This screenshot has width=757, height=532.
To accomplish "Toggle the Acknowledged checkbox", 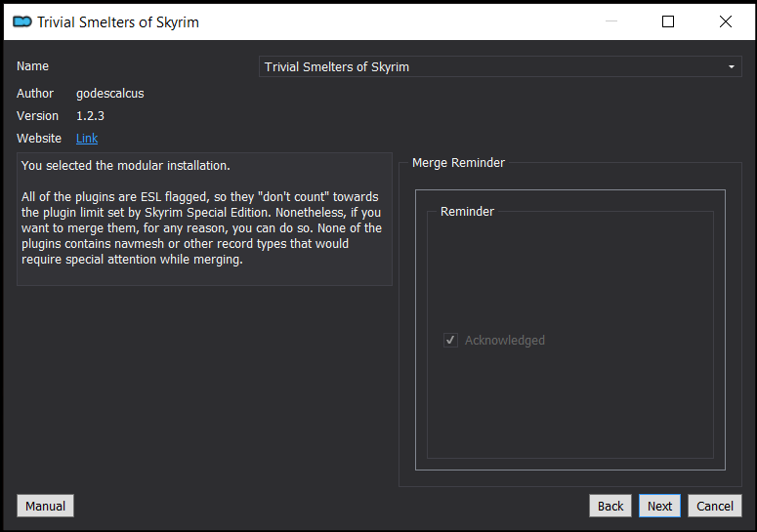I will pyautogui.click(x=451, y=340).
